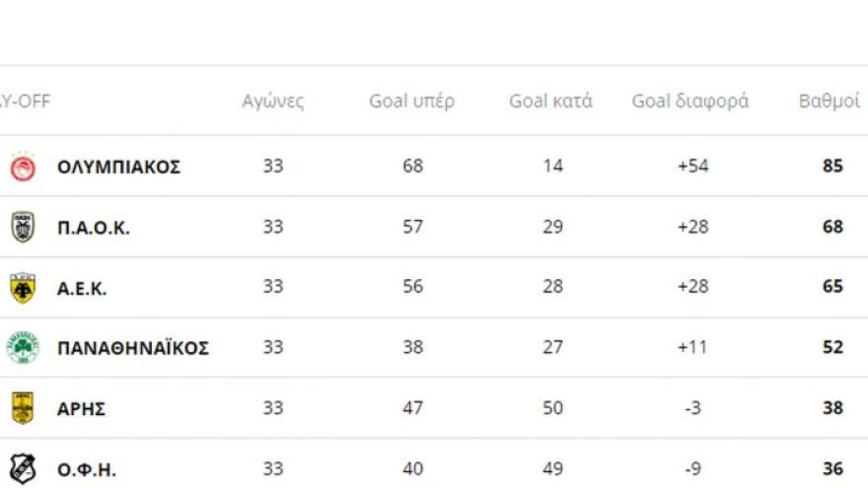Click the P.A.O.K. black eagle crest
Screen dimensions: 868x488
point(23,227)
